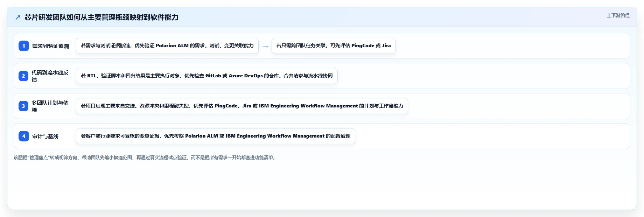Viewport: 644px width, 217px height.
Task: Click the number 4 badge
Action: pyautogui.click(x=24, y=136)
